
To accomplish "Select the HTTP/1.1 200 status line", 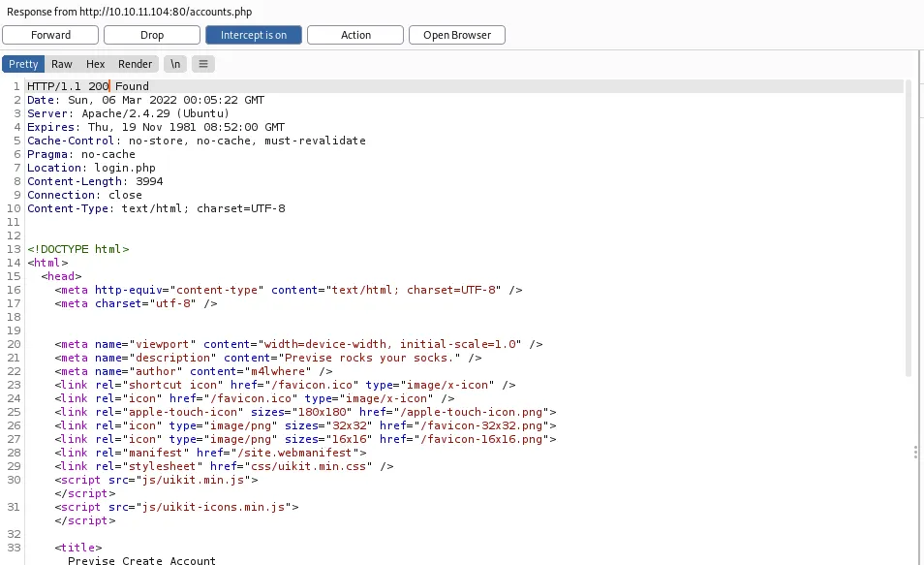I will coord(88,85).
